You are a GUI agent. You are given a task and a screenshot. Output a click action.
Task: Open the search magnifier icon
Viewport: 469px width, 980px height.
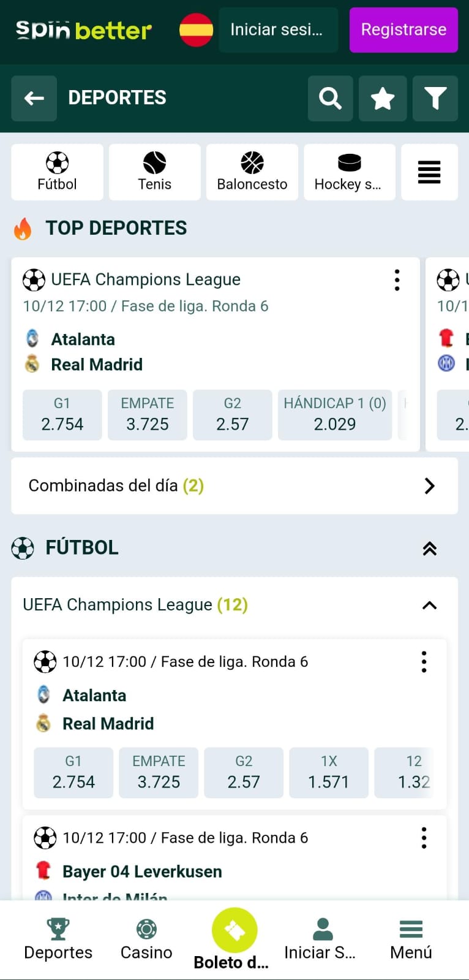click(330, 98)
